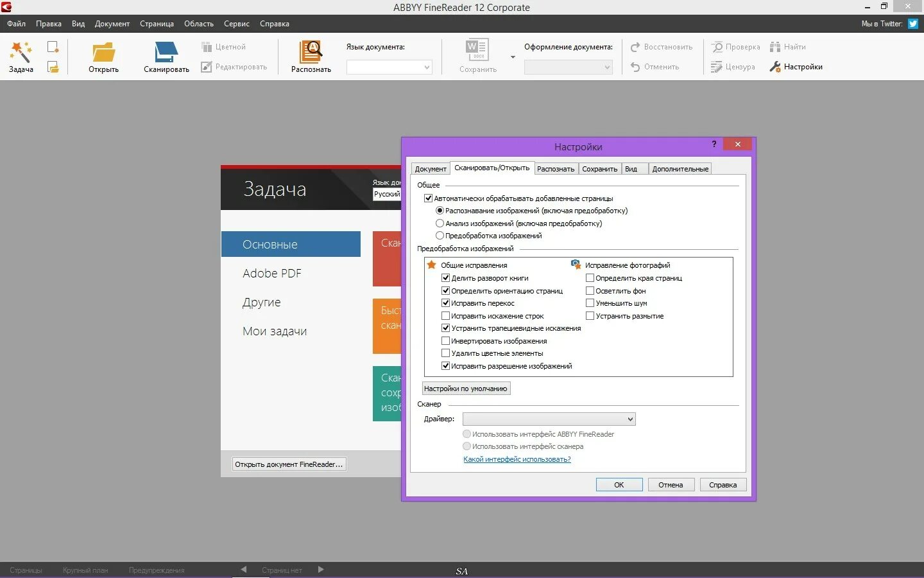Click the Редактировать image icon
924x578 pixels.
[207, 67]
